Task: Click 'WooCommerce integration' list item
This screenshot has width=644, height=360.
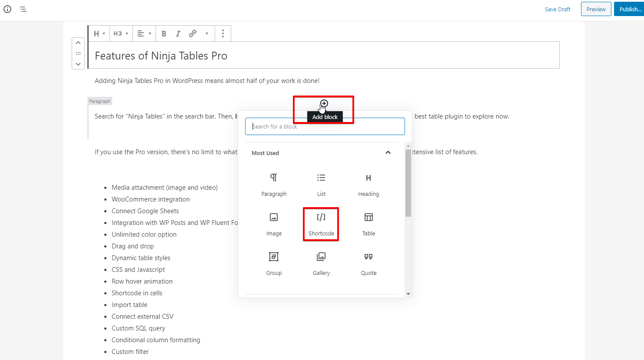Action: point(151,199)
